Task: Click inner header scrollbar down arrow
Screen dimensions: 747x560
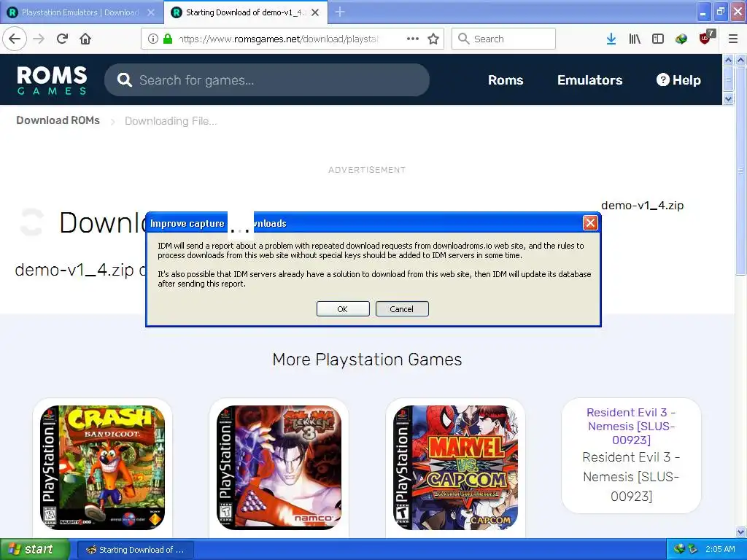Action: [728, 99]
